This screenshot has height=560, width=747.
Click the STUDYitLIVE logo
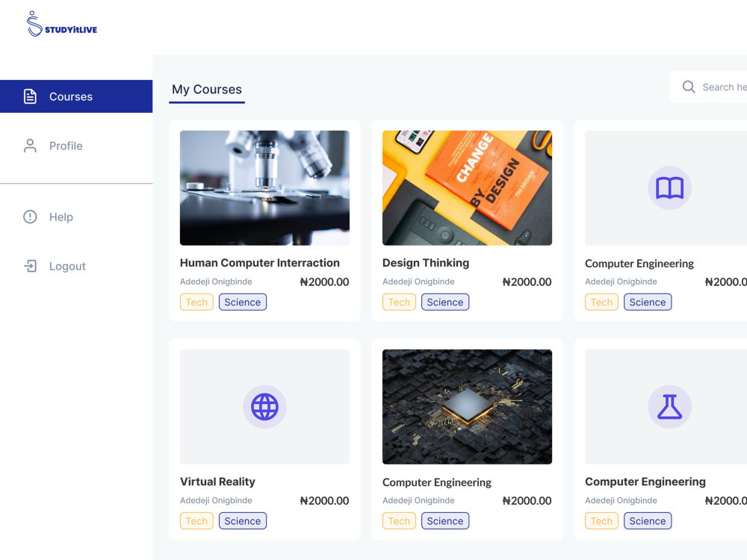point(62,24)
